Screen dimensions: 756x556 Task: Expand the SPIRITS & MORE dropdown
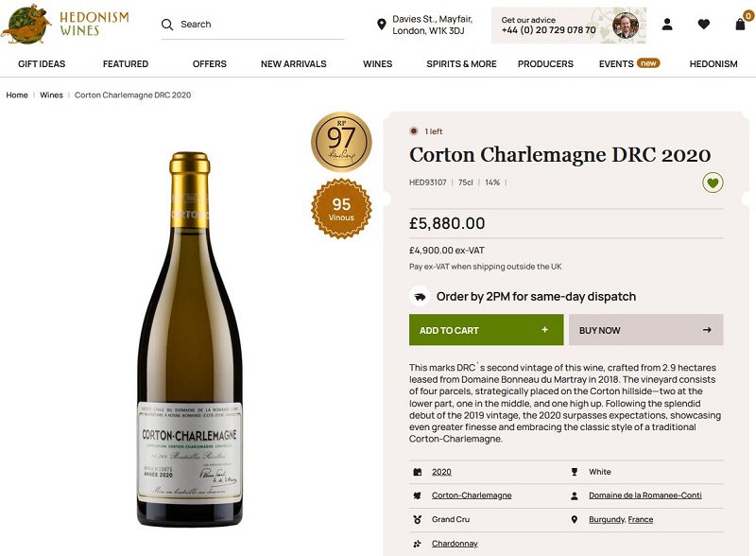click(459, 63)
